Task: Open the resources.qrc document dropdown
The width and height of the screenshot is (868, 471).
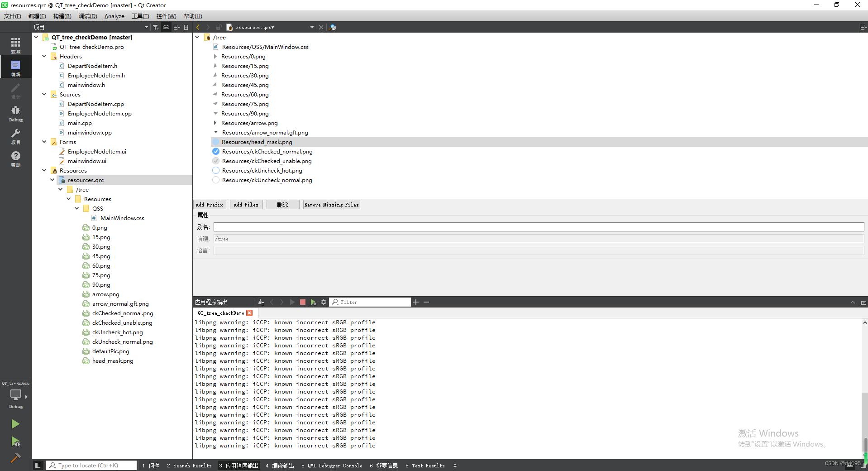Action: 312,27
